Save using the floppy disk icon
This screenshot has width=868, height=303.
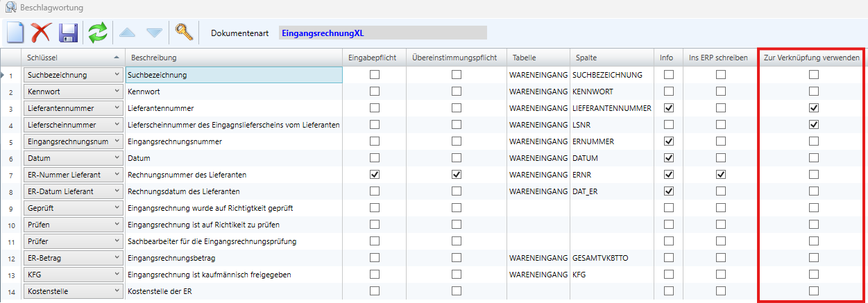coord(68,33)
